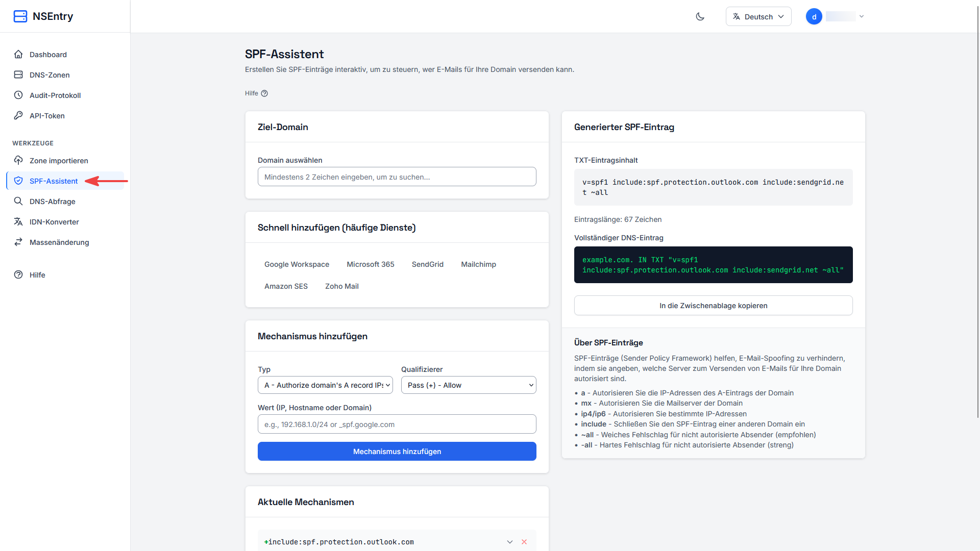
Task: Add Mailchimp quick service
Action: [479, 264]
